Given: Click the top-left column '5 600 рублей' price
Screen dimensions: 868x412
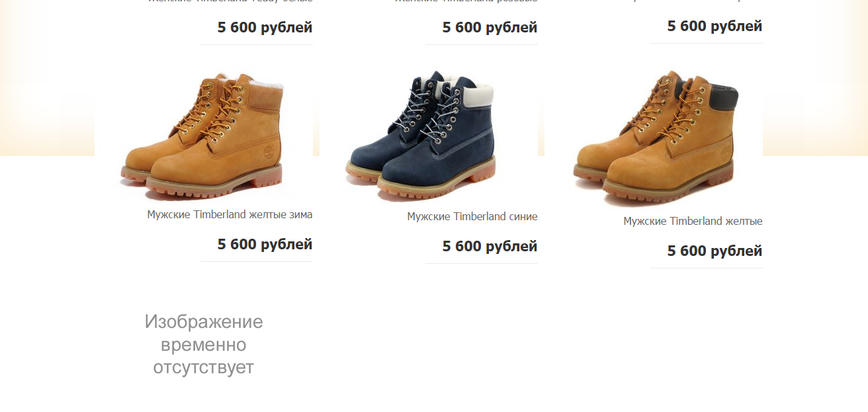Looking at the screenshot, I should (265, 27).
